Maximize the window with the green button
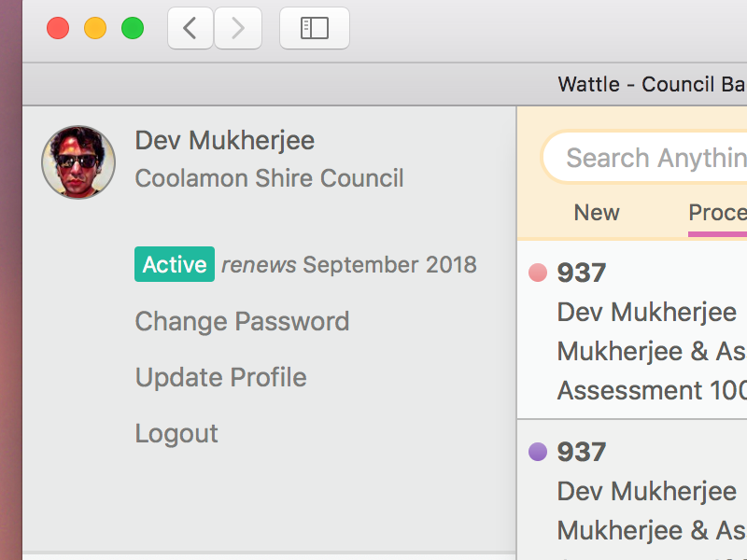 pos(133,28)
